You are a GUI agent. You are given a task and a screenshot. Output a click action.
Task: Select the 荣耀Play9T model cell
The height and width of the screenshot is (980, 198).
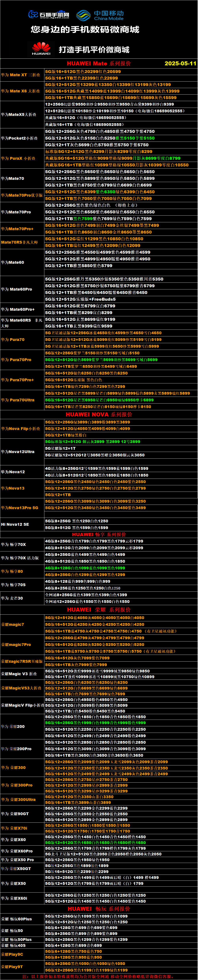(x=22, y=966)
